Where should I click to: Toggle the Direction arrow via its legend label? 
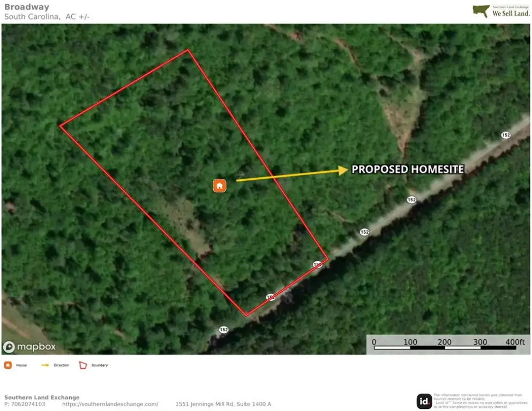tap(62, 364)
